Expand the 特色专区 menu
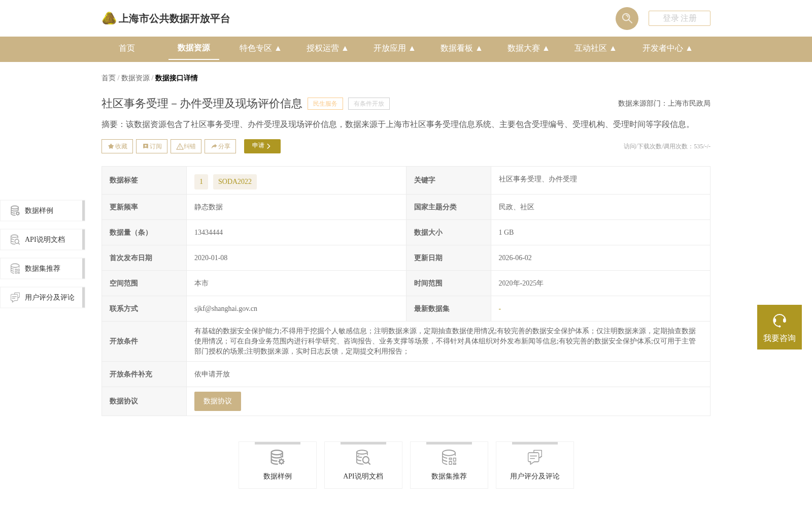Image resolution: width=812 pixels, height=508 pixels. [x=260, y=48]
